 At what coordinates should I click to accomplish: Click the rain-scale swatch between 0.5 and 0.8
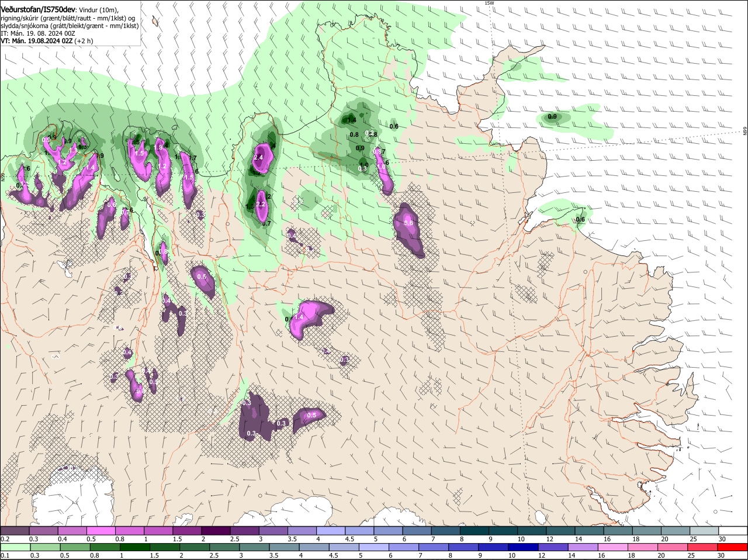tap(76, 547)
